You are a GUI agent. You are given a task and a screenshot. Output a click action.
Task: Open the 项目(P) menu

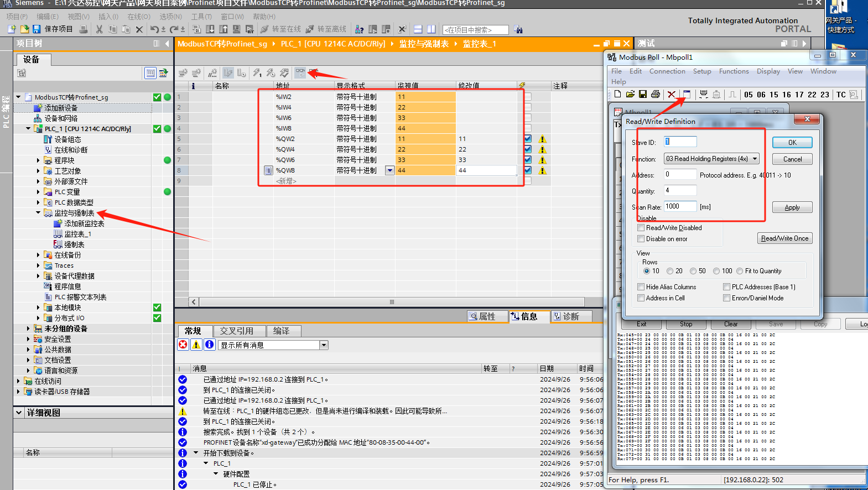[17, 17]
